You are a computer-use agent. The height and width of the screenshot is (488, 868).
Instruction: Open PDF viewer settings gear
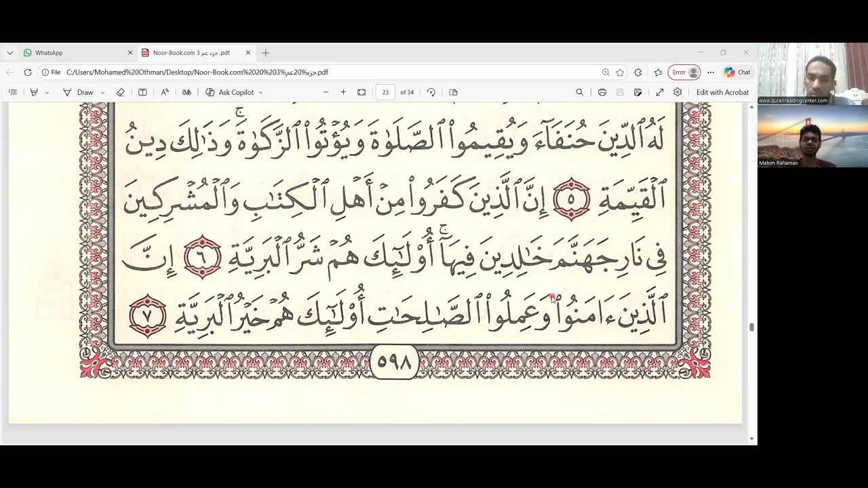(x=677, y=92)
